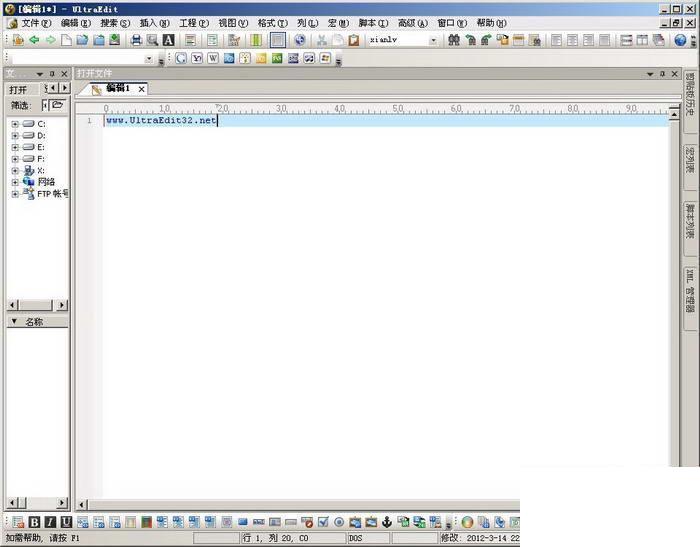The image size is (700, 547).
Task: Search Wikipedia with the W icon
Action: point(213,58)
